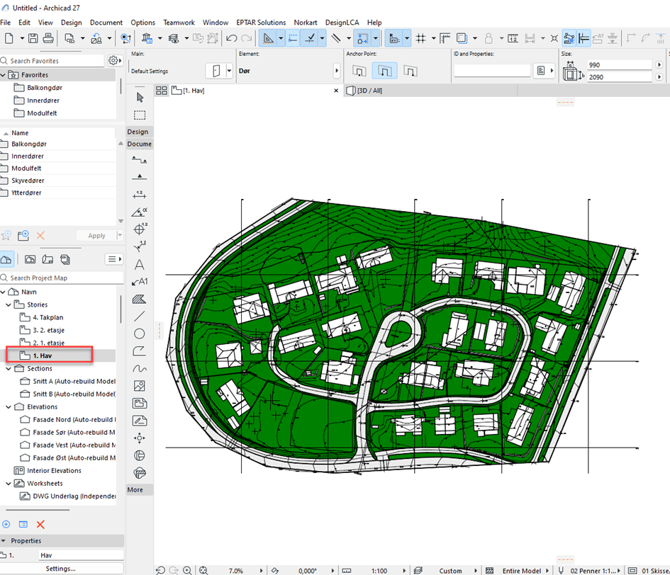The width and height of the screenshot is (670, 575).
Task: Toggle the left anchor point option
Action: tap(360, 71)
